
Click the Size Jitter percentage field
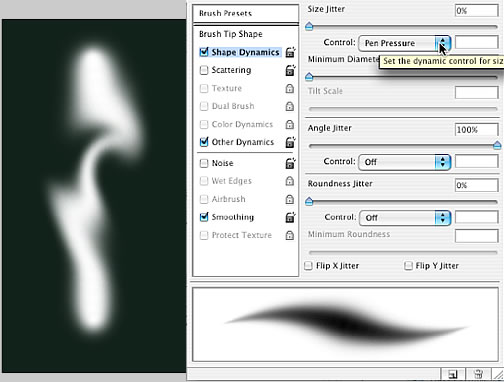tap(477, 11)
